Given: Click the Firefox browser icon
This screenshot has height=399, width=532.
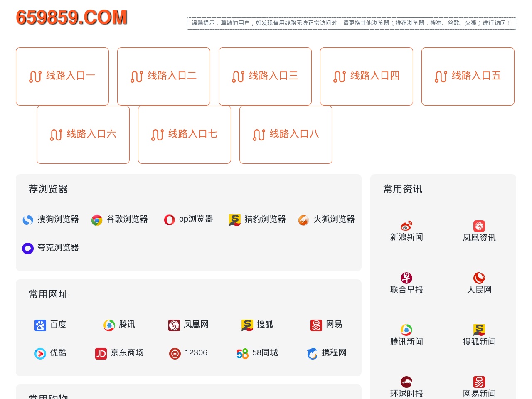Looking at the screenshot, I should (x=304, y=220).
